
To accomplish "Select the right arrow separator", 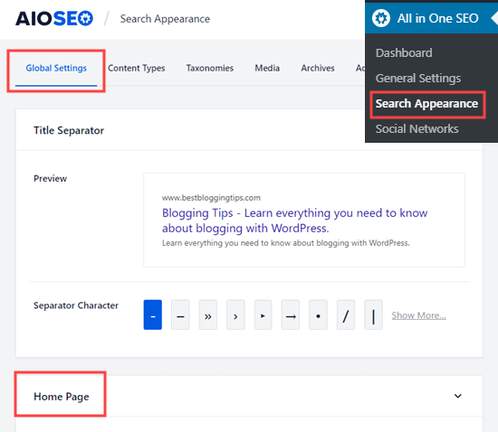I will click(290, 315).
